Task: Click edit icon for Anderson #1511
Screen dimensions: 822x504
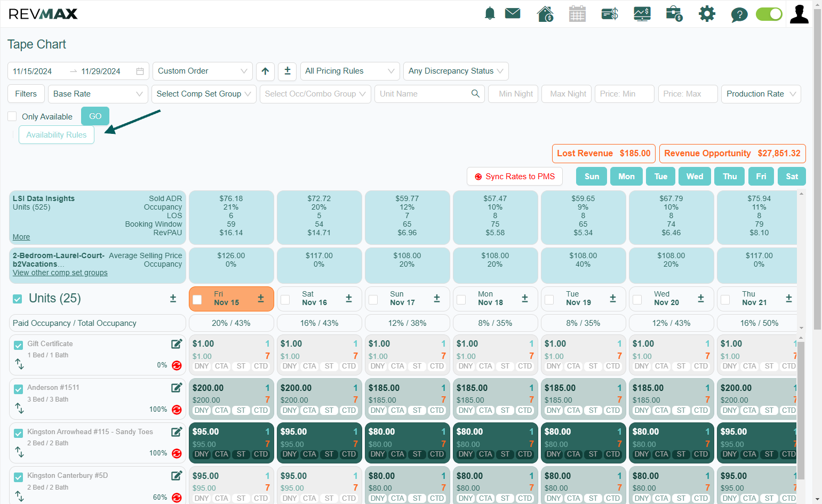Action: pos(177,388)
